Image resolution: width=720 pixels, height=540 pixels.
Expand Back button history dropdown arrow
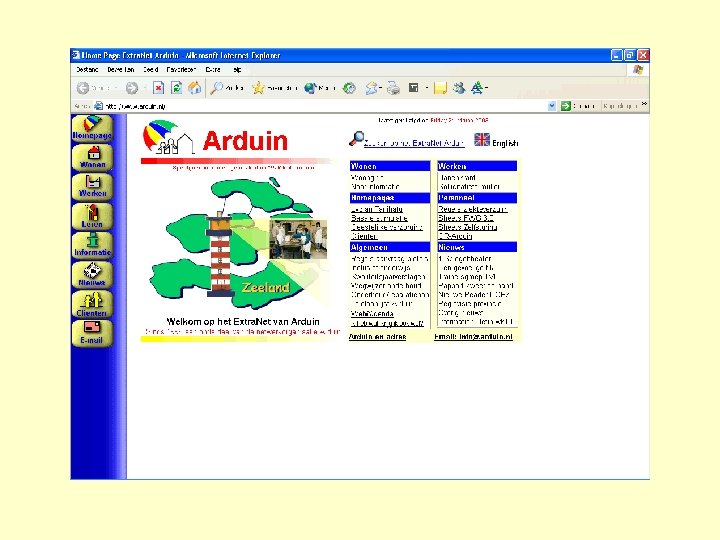coord(116,88)
